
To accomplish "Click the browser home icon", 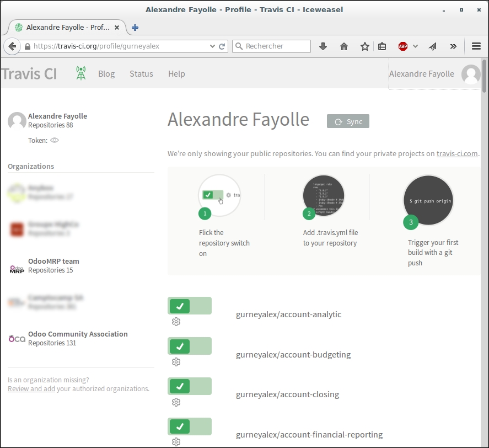I will (344, 46).
